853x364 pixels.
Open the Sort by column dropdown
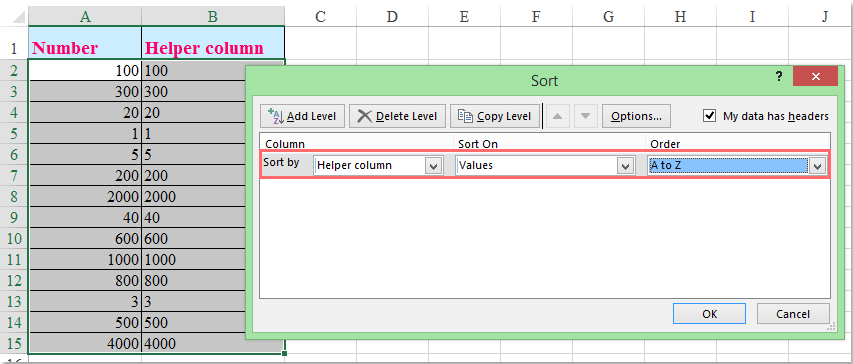tap(434, 165)
